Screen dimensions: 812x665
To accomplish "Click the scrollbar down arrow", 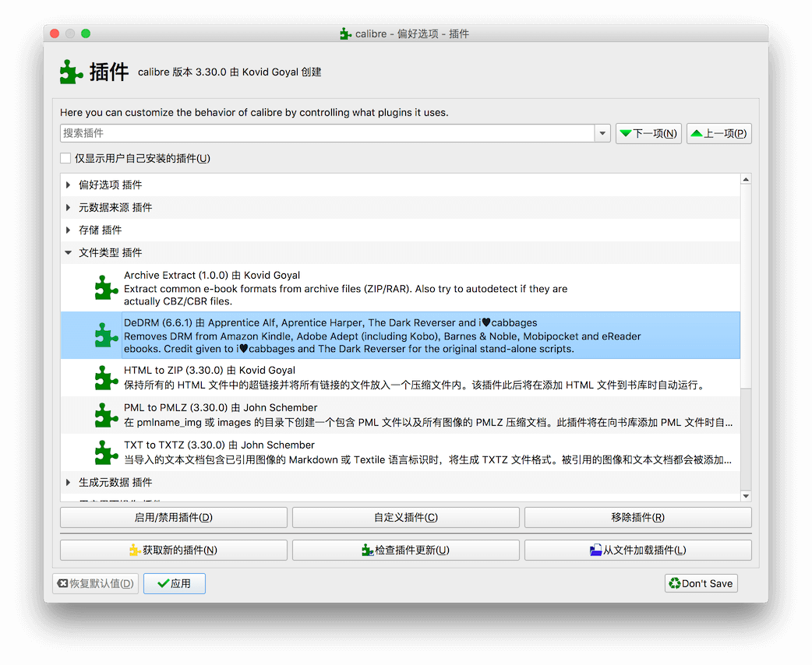I will (x=746, y=496).
